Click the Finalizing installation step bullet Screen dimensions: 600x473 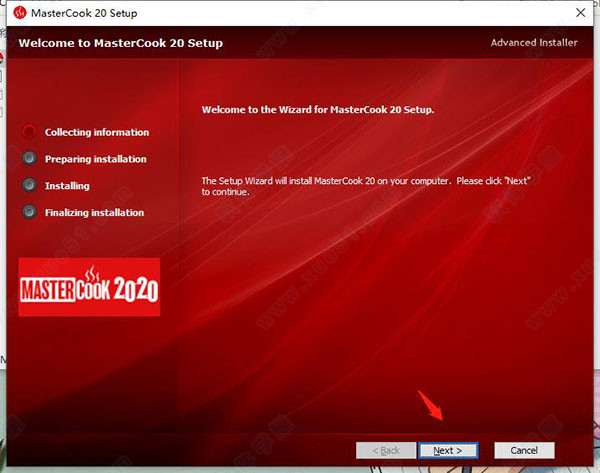tap(29, 212)
